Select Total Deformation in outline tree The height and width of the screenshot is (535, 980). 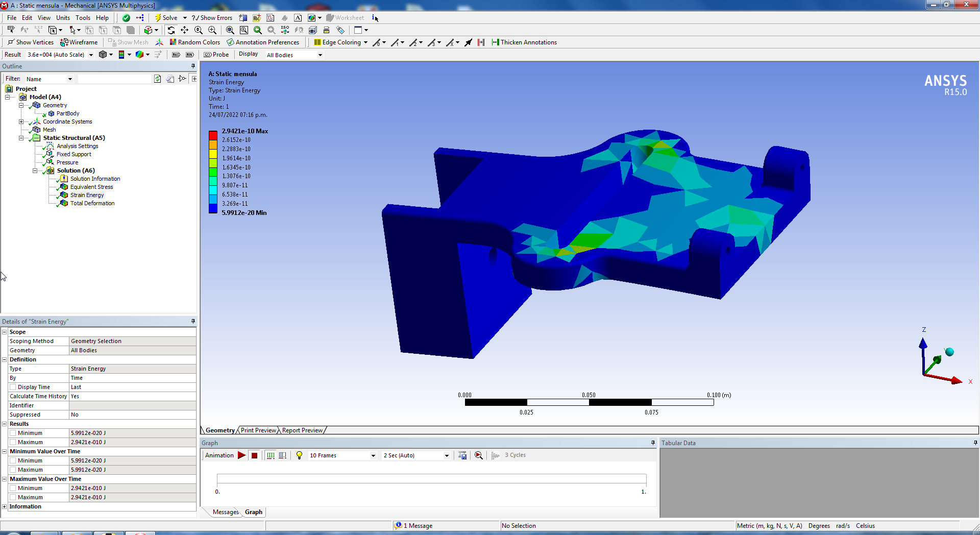pos(92,203)
